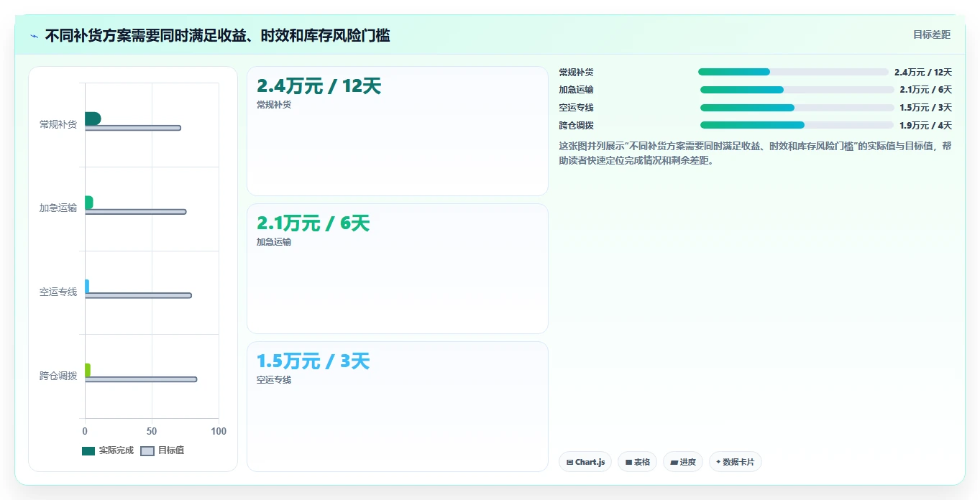This screenshot has height=500, width=980.
Task: Click the 常规补货 target bar in chart
Action: (x=133, y=128)
